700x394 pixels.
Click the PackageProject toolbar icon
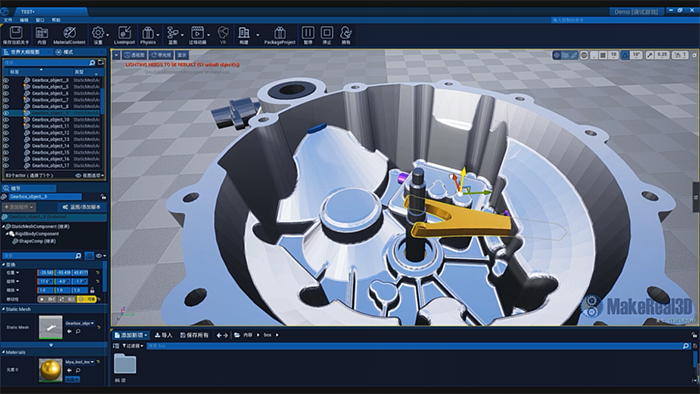click(279, 35)
